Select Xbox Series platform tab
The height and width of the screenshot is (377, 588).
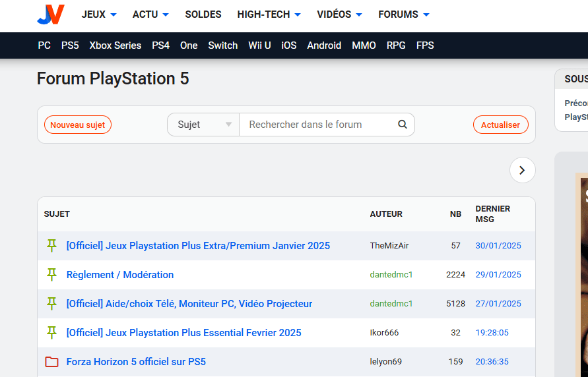coord(115,45)
